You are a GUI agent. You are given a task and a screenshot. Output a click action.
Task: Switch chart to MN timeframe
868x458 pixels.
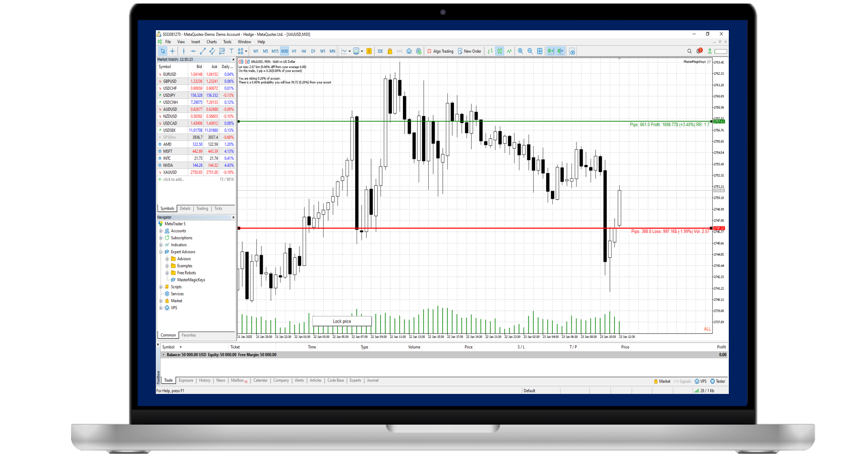tap(332, 51)
